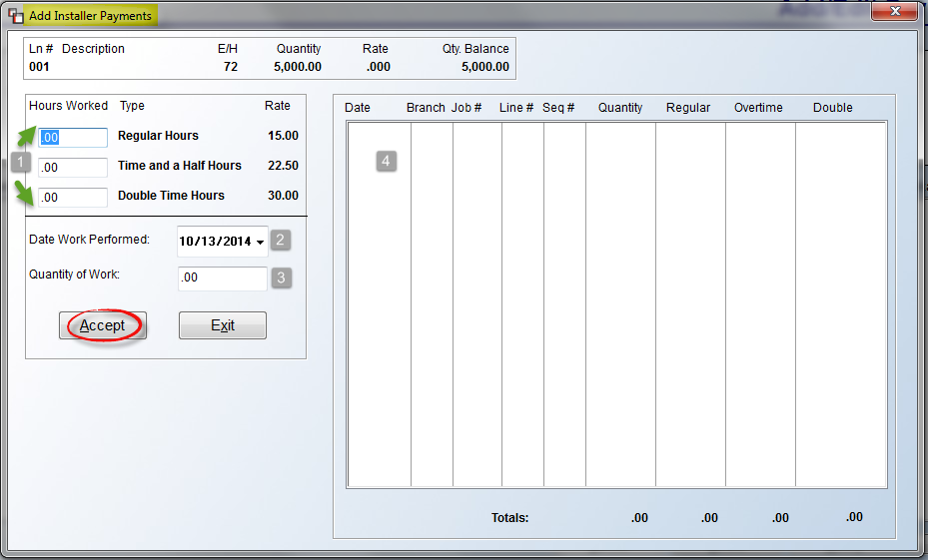This screenshot has height=560, width=928.
Task: Click green arrow pointing at Regular Hours
Action: (x=28, y=136)
